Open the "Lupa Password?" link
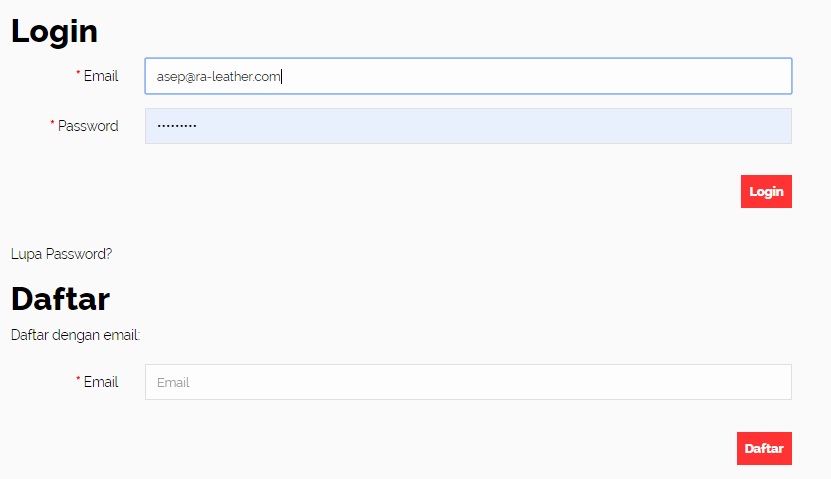The width and height of the screenshot is (831, 479). coord(62,254)
